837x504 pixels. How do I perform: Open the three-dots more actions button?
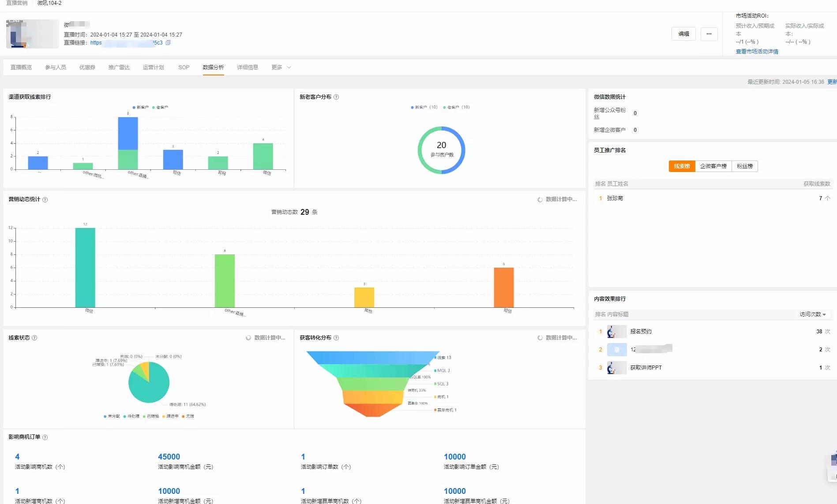point(709,34)
